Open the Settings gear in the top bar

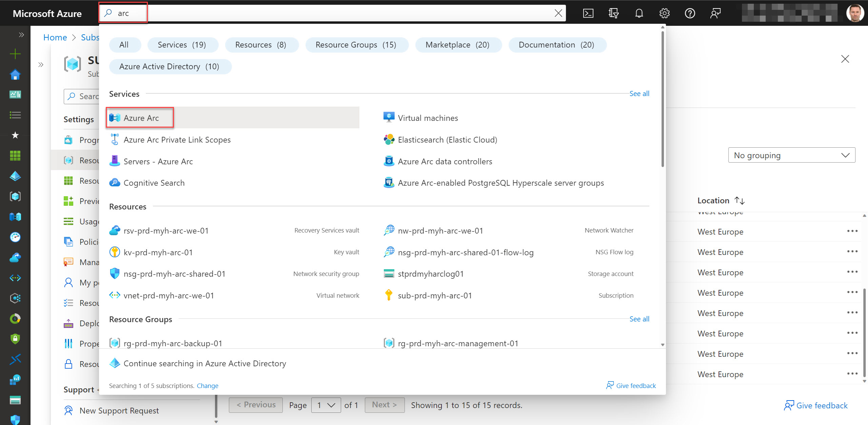664,13
